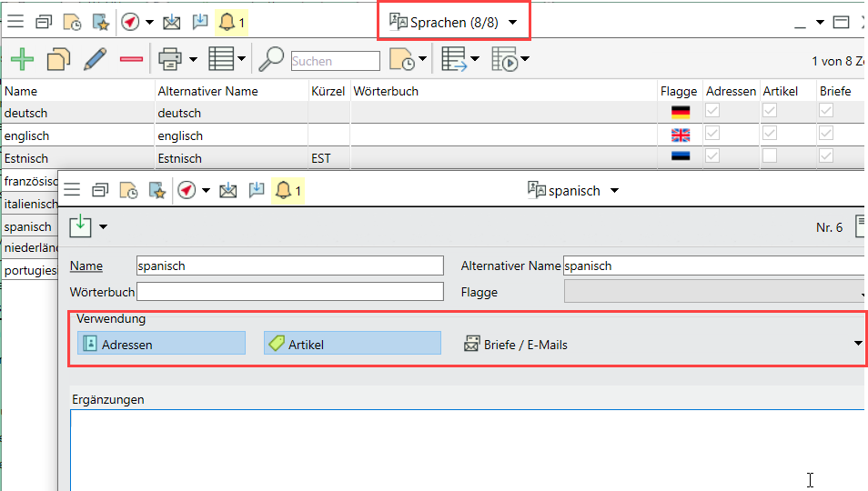The width and height of the screenshot is (868, 491).
Task: Toggle the Briefe checkbox for englisch
Action: 826,135
